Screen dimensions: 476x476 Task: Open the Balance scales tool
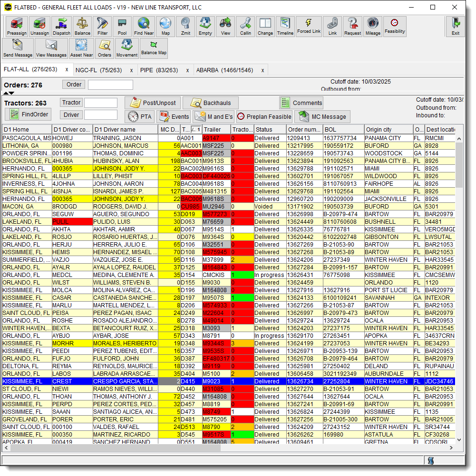pyautogui.click(x=82, y=27)
